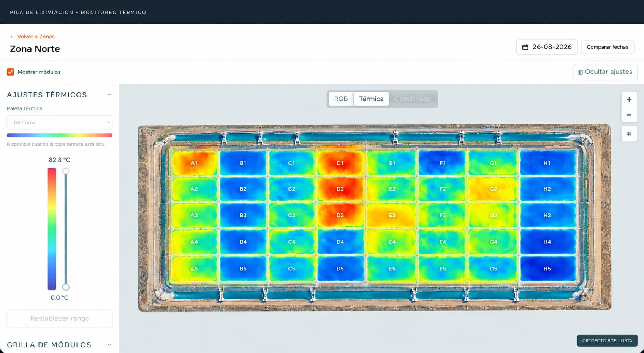644x353 pixels.
Task: Click the panel icon in Ocultar ajustes
Action: 580,72
